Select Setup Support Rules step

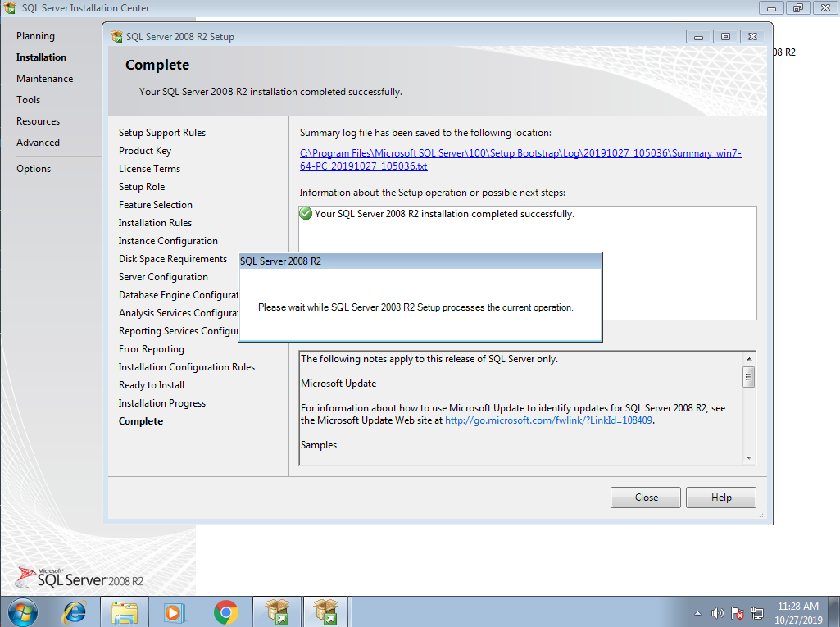161,133
